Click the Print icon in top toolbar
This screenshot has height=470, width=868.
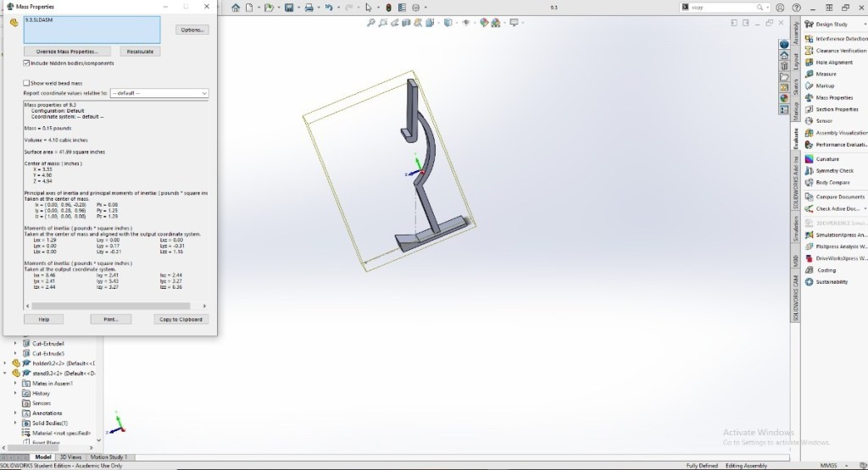(x=310, y=8)
